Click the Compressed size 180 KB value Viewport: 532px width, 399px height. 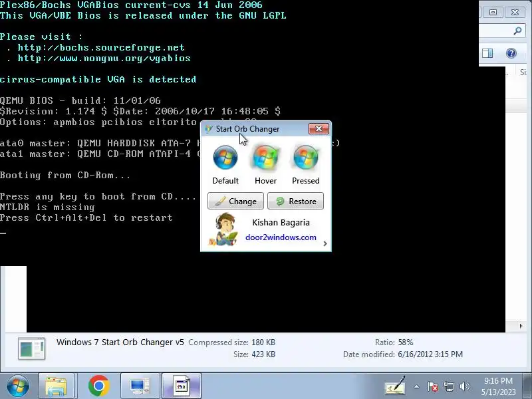tap(263, 342)
